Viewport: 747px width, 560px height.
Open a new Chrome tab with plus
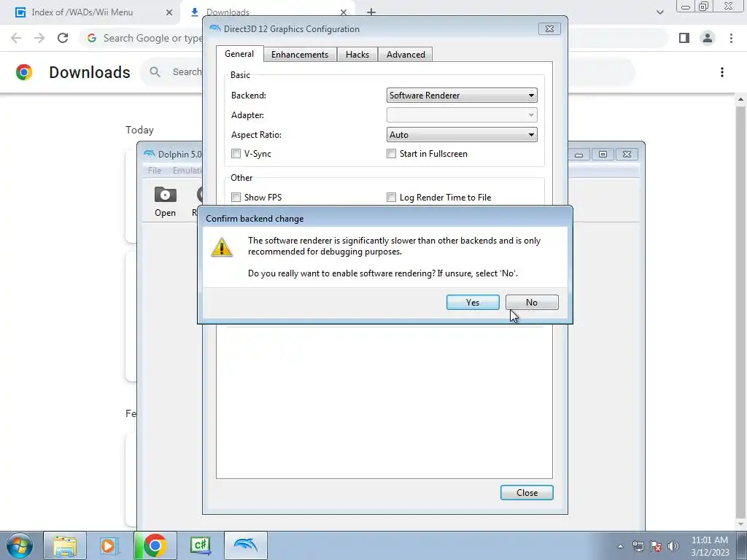[x=371, y=12]
